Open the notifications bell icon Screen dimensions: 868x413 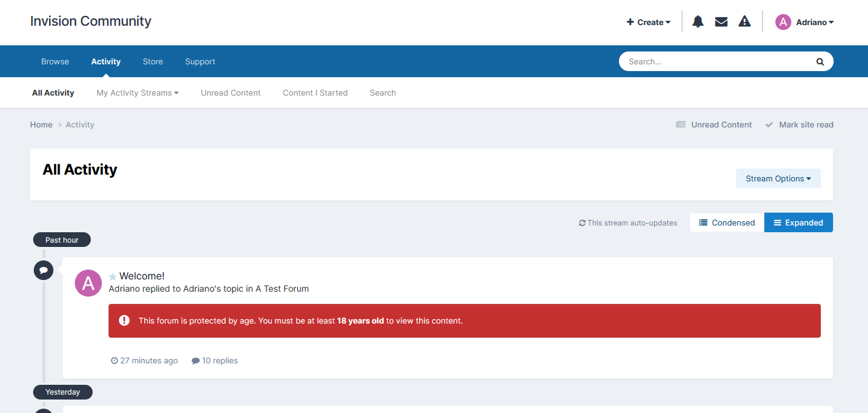[x=697, y=22]
